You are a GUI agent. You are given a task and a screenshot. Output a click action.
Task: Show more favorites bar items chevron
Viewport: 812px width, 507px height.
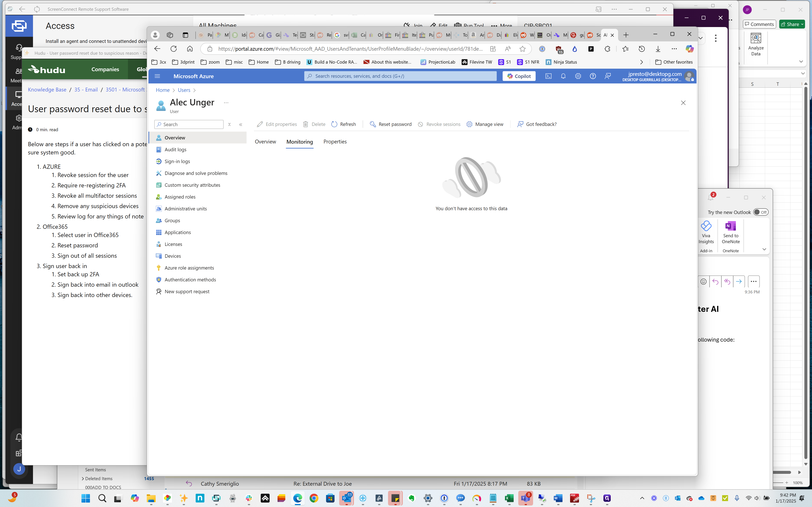coord(641,62)
